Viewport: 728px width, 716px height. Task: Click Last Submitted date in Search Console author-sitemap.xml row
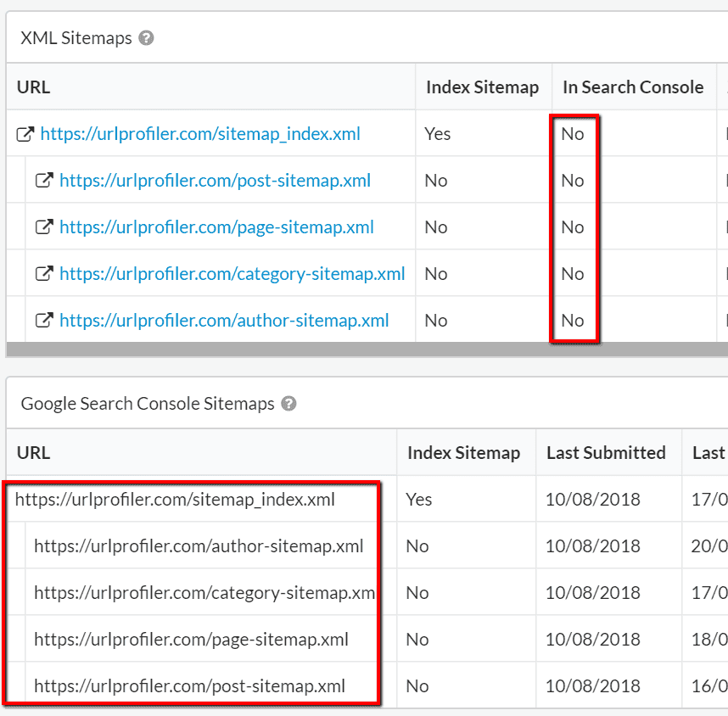(593, 546)
